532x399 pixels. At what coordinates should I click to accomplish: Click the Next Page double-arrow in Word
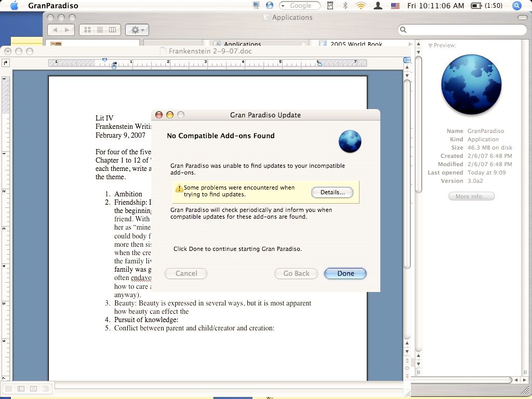point(407,376)
